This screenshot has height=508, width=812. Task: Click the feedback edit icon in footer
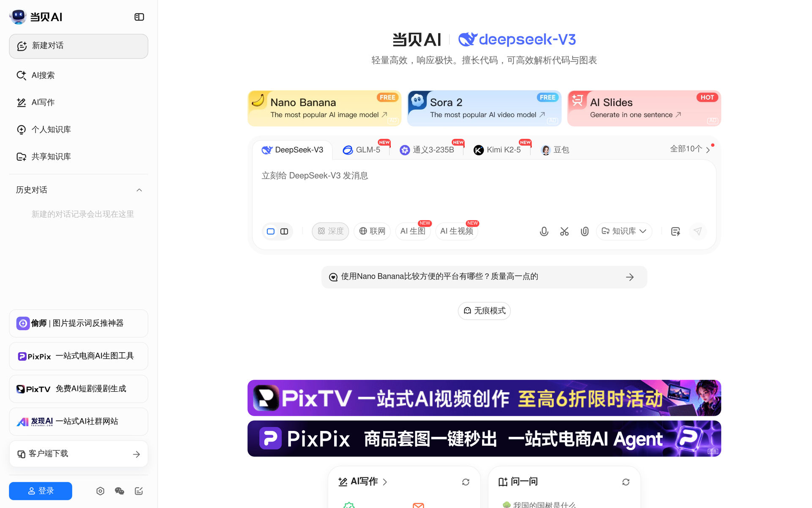click(x=139, y=491)
